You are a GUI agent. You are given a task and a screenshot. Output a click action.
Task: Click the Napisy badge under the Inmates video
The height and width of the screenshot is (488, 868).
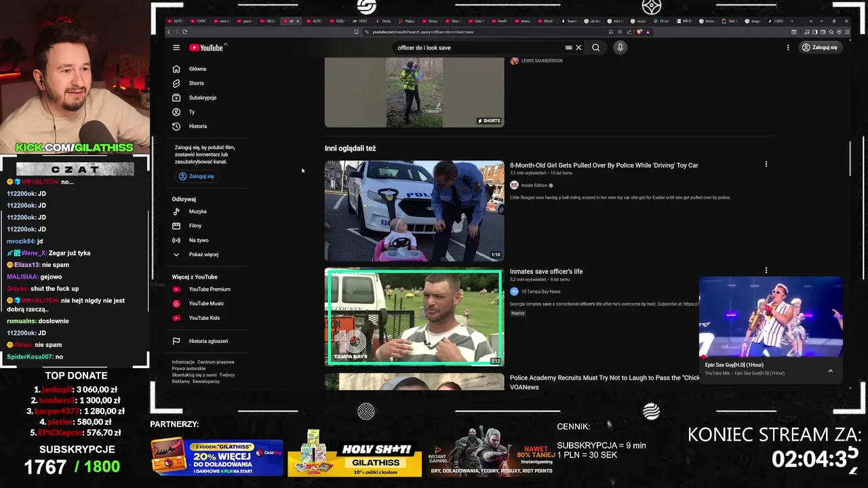point(518,313)
